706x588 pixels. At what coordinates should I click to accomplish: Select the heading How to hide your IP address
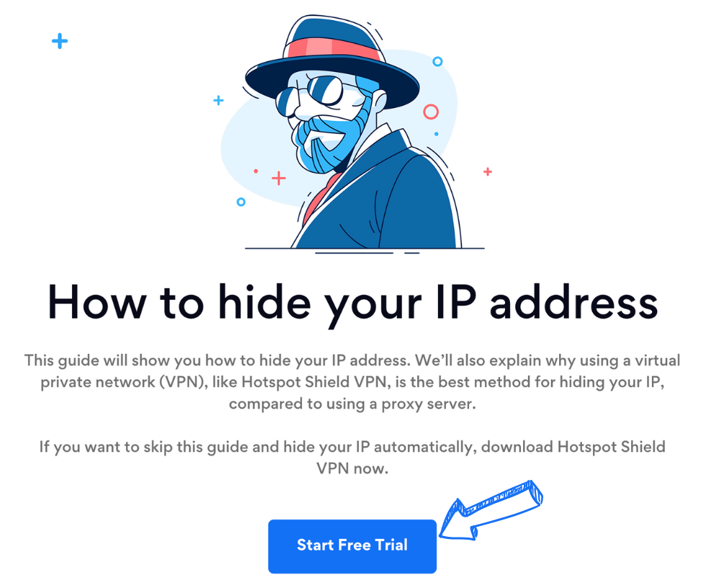tap(352, 303)
